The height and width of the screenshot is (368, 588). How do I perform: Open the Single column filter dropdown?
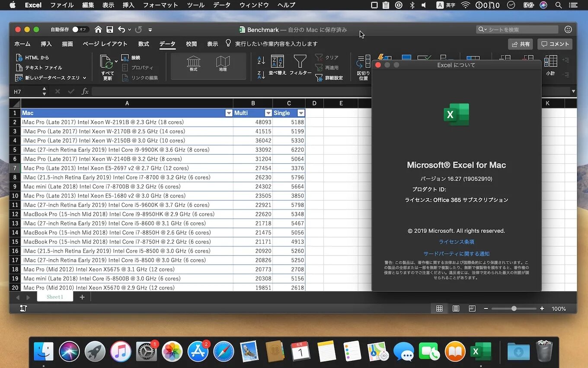point(301,113)
